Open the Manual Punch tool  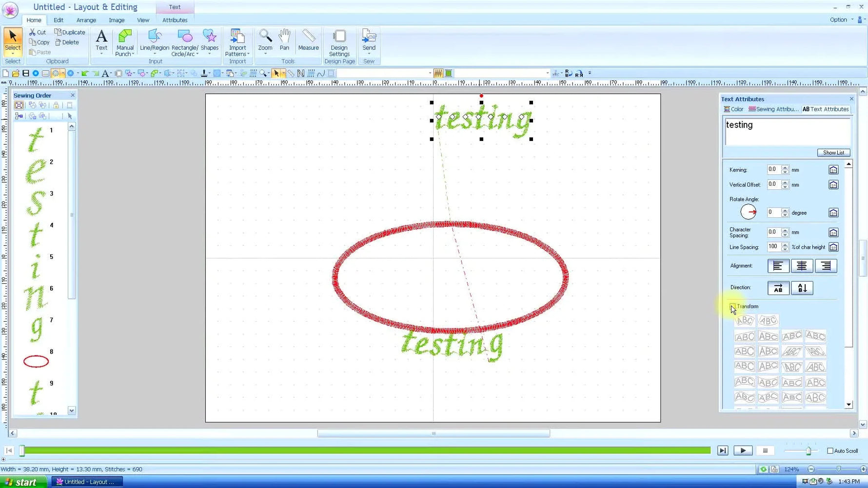tap(125, 39)
